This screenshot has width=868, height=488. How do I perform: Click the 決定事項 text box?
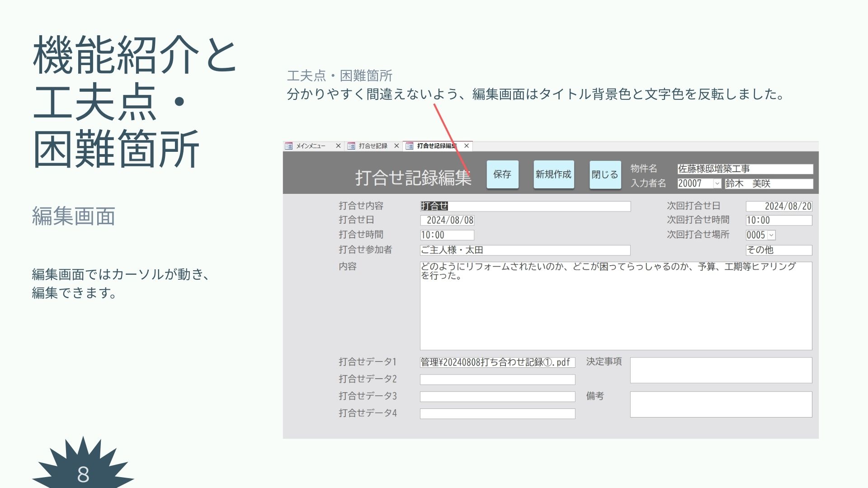tap(721, 370)
